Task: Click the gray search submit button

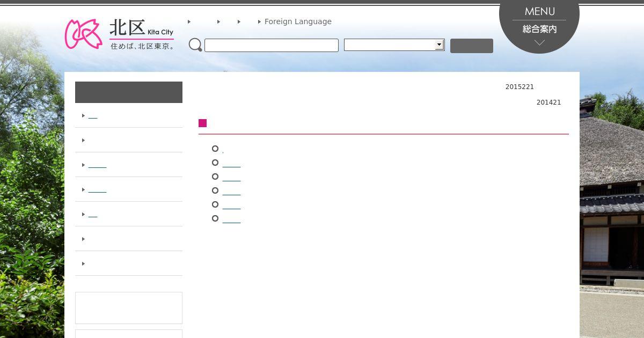Action: click(x=472, y=46)
